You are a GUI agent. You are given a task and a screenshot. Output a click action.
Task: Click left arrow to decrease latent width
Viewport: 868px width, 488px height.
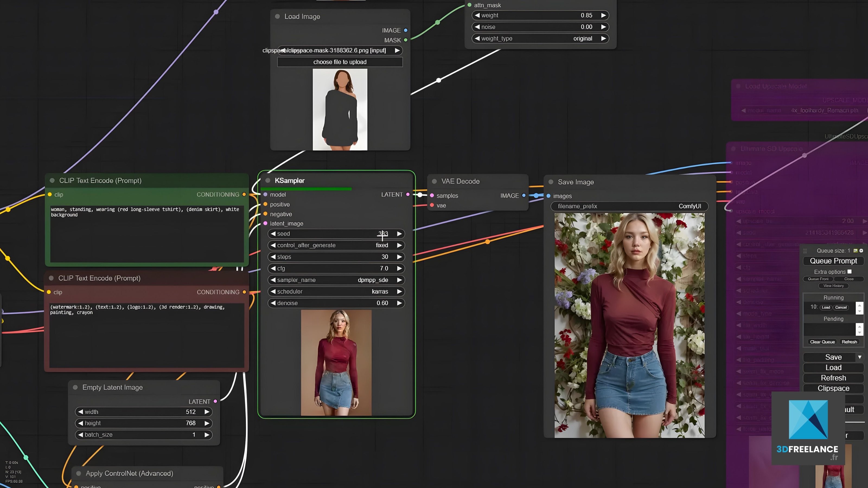pyautogui.click(x=81, y=412)
